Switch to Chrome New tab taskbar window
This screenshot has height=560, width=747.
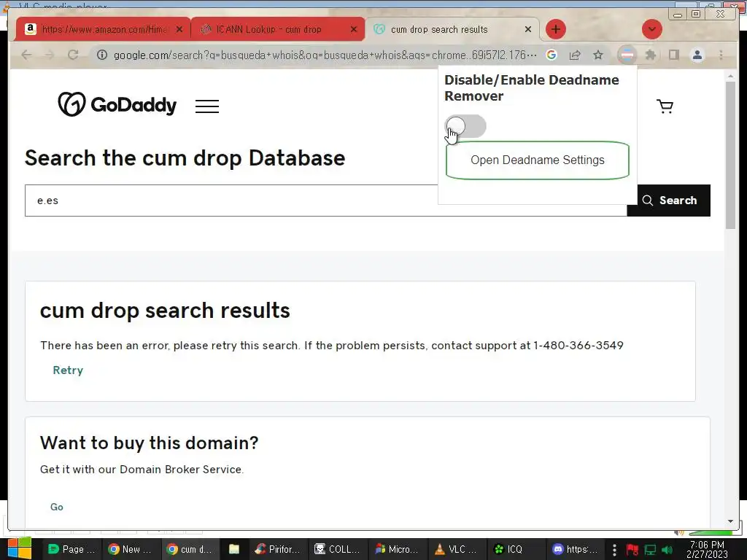[x=131, y=550]
